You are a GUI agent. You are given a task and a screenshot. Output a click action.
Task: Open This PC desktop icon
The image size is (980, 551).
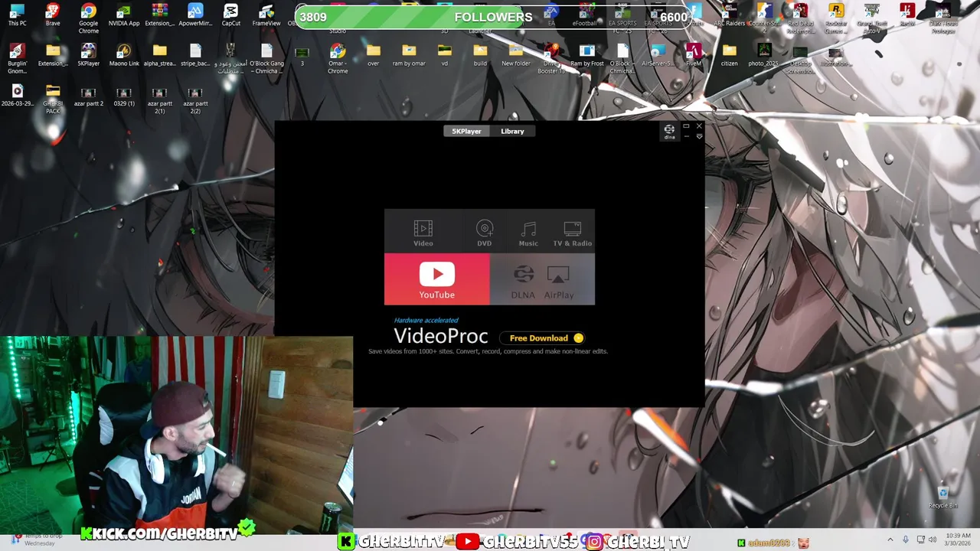pos(17,15)
